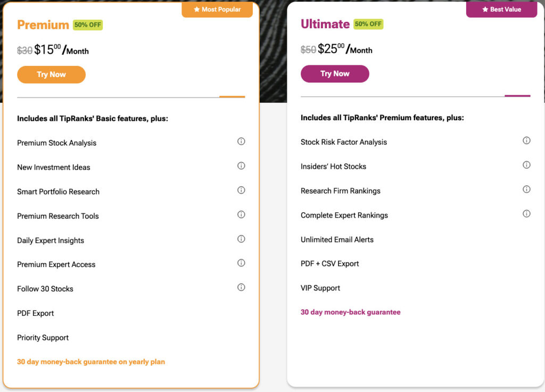Click the 50% OFF tag beside Ultimate
The width and height of the screenshot is (545, 392).
368,24
